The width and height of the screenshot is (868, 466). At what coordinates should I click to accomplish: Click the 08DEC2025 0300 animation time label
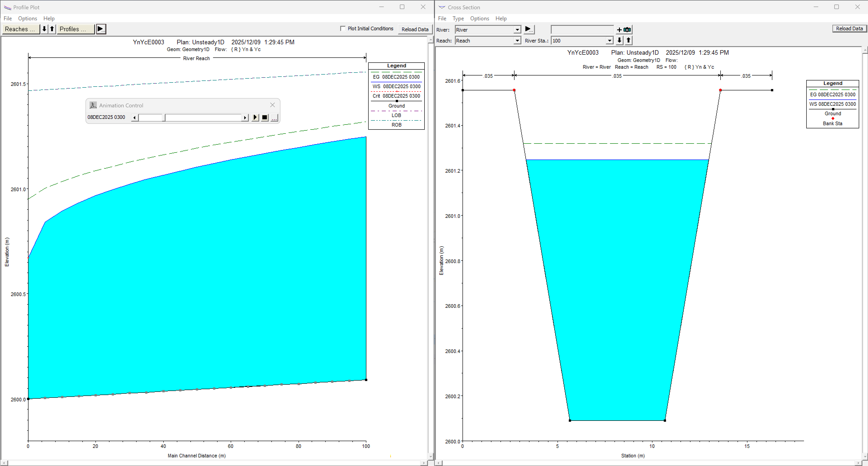tap(106, 117)
